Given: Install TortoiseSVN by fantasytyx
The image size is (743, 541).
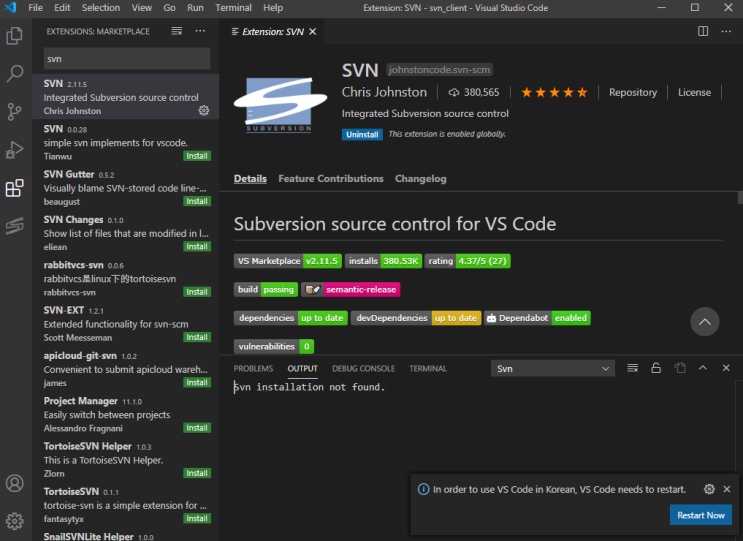Looking at the screenshot, I should pyautogui.click(x=197, y=518).
